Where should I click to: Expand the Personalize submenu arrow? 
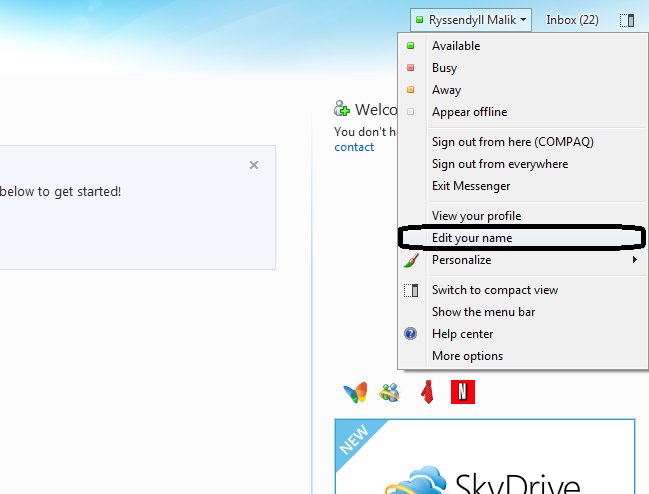635,260
